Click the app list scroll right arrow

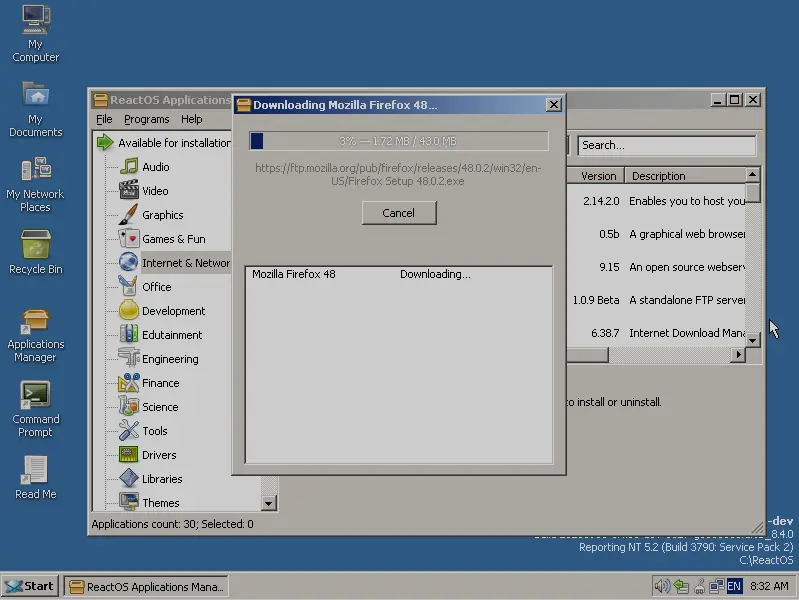(738, 354)
